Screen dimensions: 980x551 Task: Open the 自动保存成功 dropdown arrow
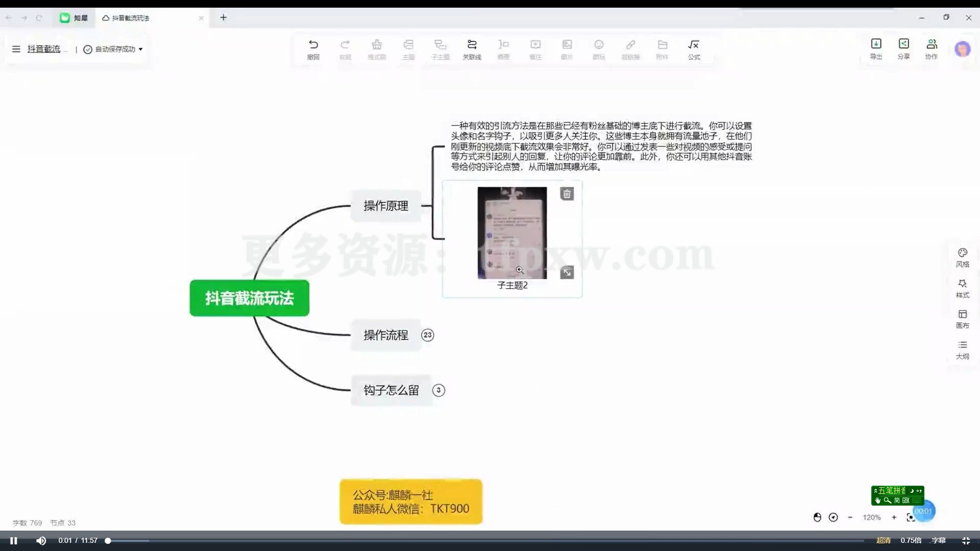click(141, 49)
